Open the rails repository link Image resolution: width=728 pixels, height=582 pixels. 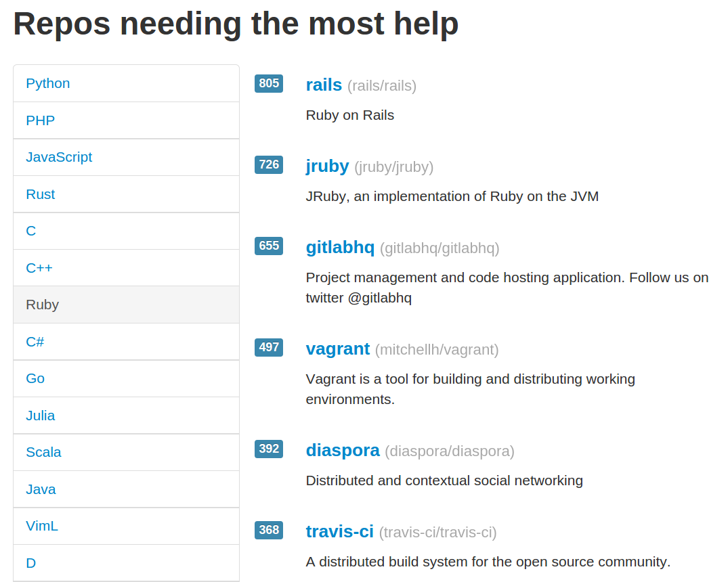pyautogui.click(x=324, y=85)
